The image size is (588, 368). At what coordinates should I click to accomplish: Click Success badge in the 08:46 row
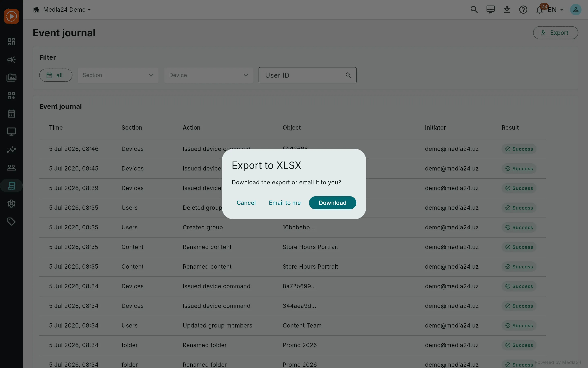[x=519, y=149]
